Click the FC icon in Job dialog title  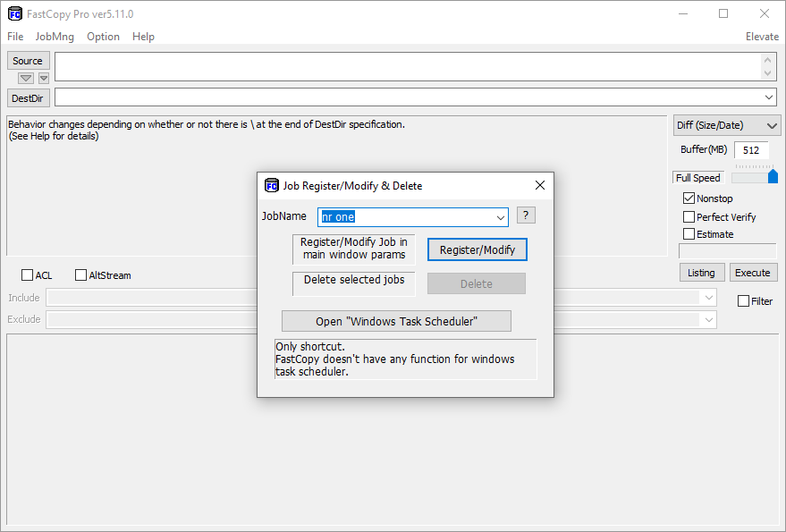point(272,185)
